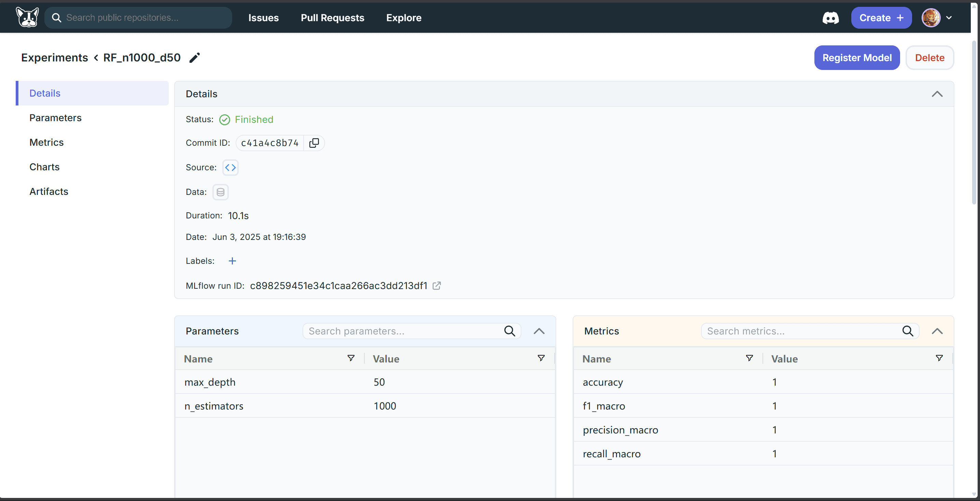The width and height of the screenshot is (980, 501).
Task: Open the source code viewer icon
Action: (x=230, y=167)
